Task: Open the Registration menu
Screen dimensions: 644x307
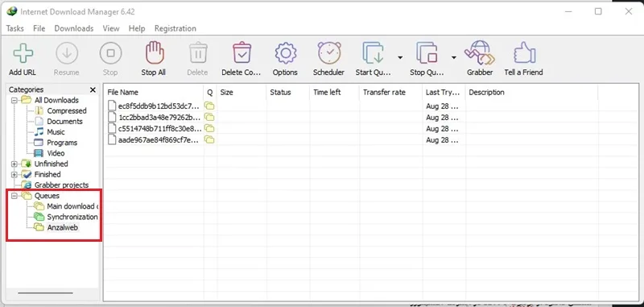Action: pyautogui.click(x=175, y=28)
